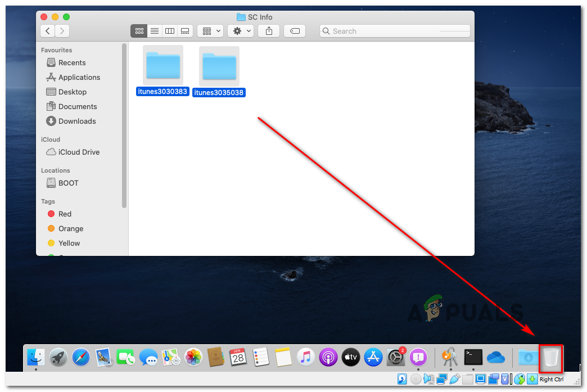Open Reminders from the Dock
Image resolution: width=587 pixels, height=392 pixels.
(261, 357)
